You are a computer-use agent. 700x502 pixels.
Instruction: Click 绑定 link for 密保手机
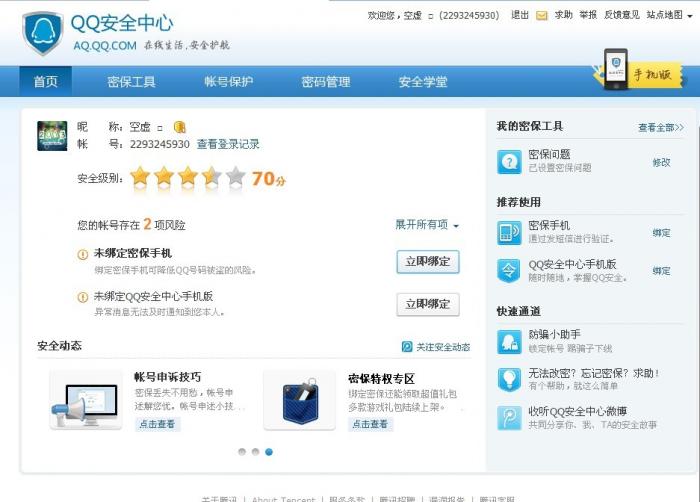(661, 233)
